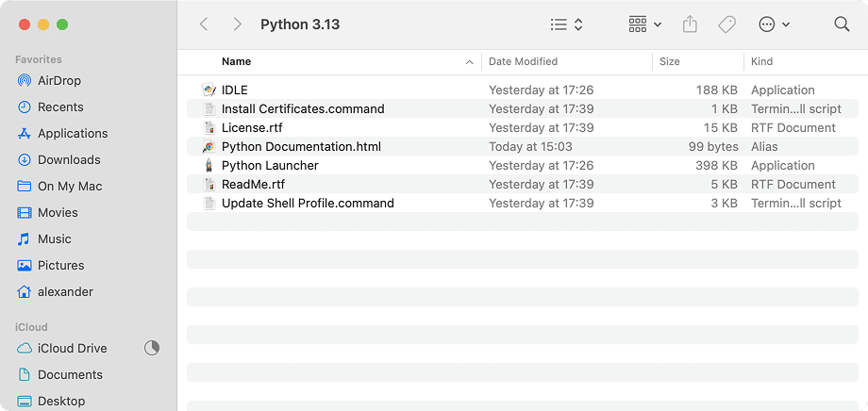This screenshot has height=411, width=868.
Task: Click the iCloud Drive storage status icon
Action: pos(152,349)
